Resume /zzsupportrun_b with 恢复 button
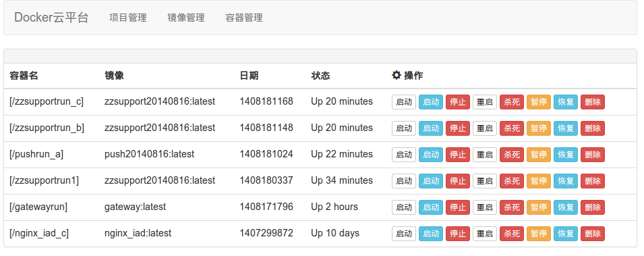Image resolution: width=644 pixels, height=256 pixels. pyautogui.click(x=566, y=128)
